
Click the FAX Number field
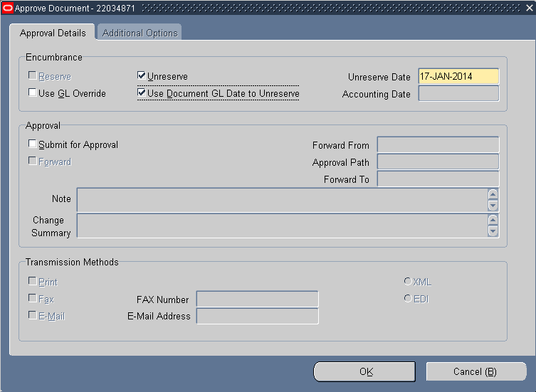click(258, 299)
